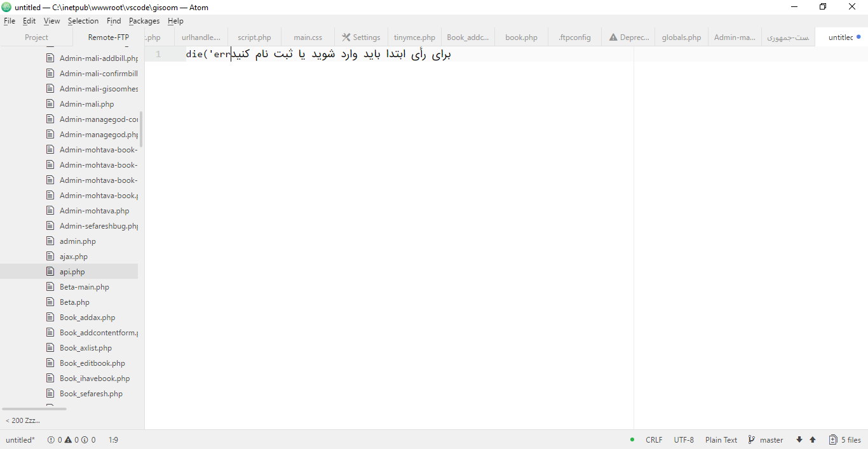Viewport: 868px width, 449px height.
Task: Open the Admin-ma... editor tab
Action: click(735, 37)
